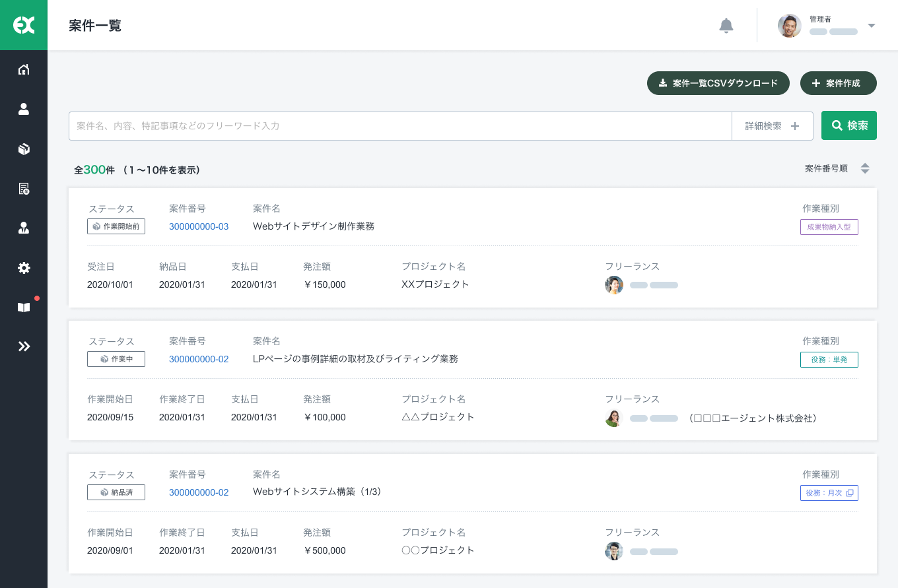This screenshot has width=898, height=588.
Task: Open the document list icon in sidebar
Action: (x=24, y=189)
